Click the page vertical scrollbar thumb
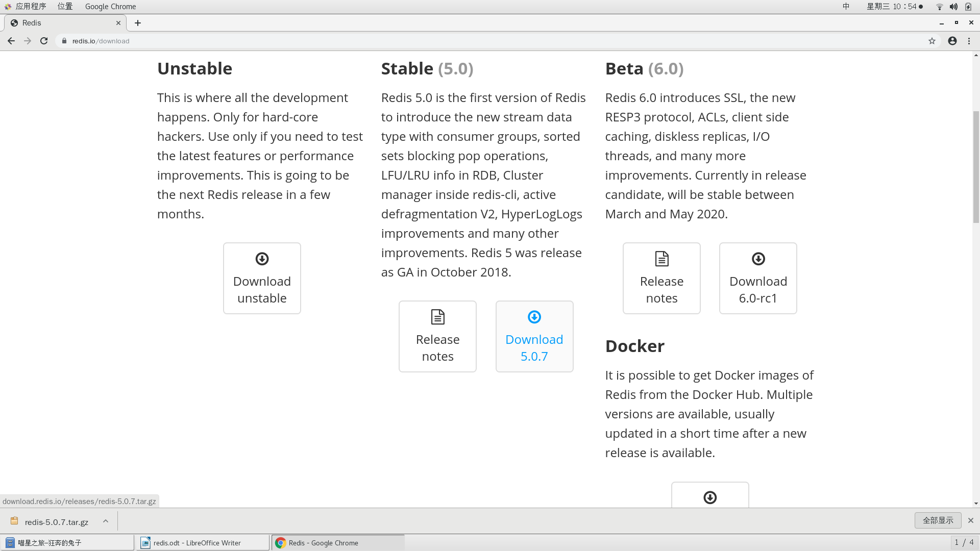The width and height of the screenshot is (980, 551). click(x=976, y=167)
